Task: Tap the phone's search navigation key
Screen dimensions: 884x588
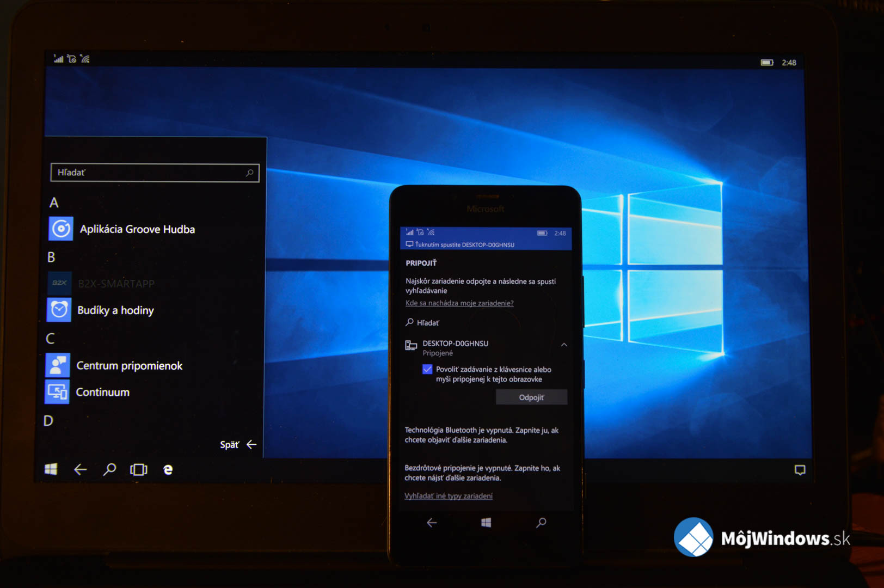Action: (x=541, y=523)
